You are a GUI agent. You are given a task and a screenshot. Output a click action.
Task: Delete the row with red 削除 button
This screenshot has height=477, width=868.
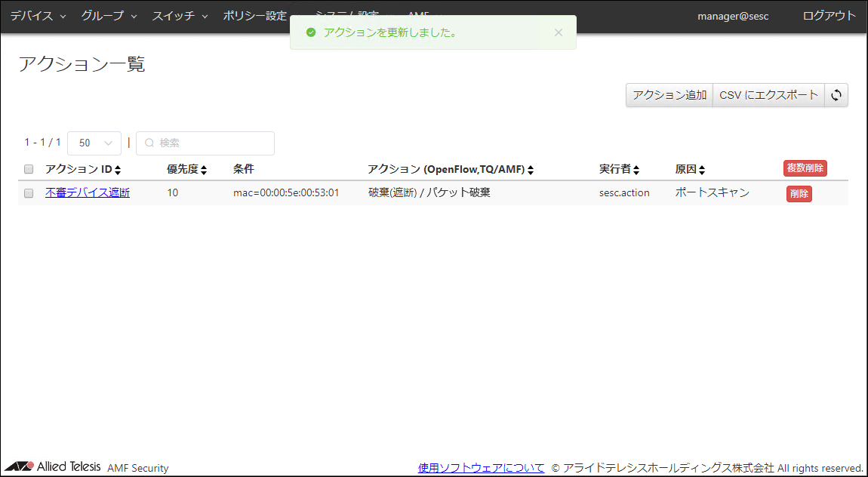[x=799, y=194]
